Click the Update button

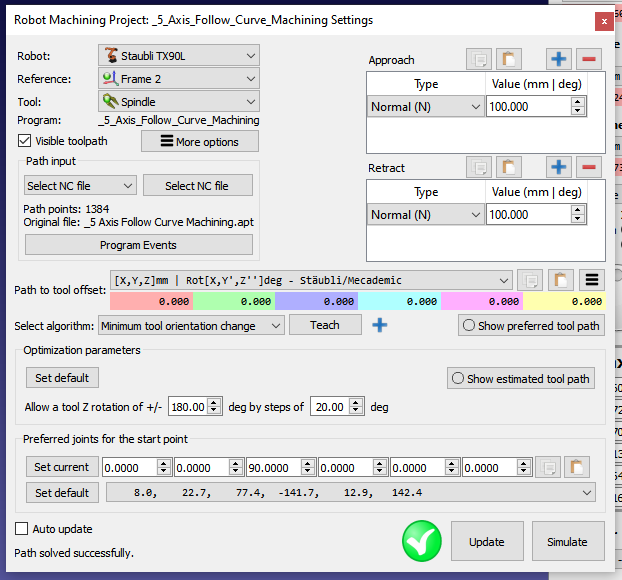tap(487, 541)
